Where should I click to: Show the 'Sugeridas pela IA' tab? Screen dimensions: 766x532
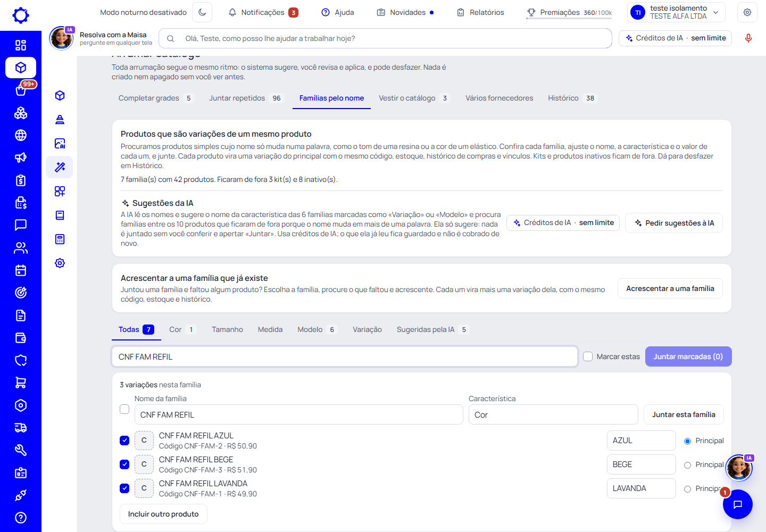tap(432, 329)
